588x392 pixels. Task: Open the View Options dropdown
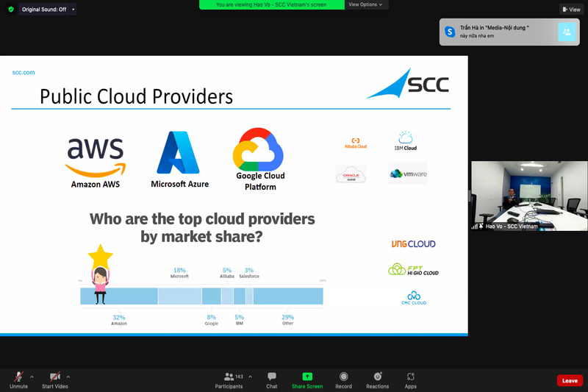pyautogui.click(x=365, y=4)
